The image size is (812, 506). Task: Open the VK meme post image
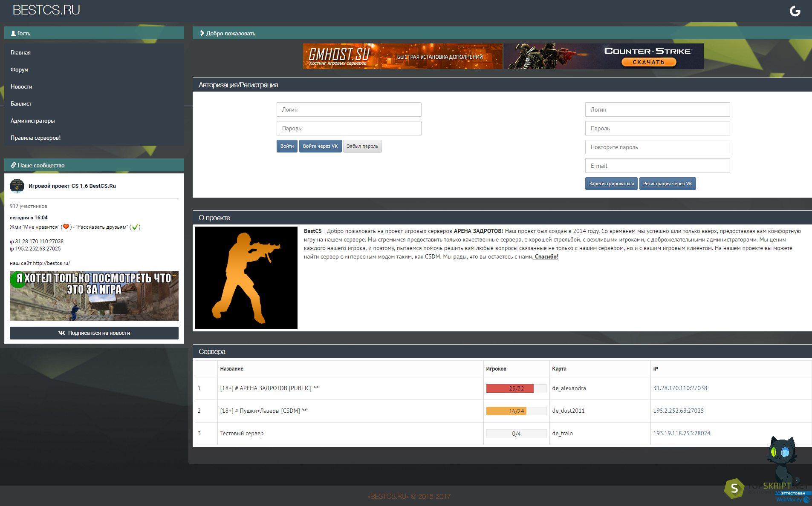pos(94,296)
